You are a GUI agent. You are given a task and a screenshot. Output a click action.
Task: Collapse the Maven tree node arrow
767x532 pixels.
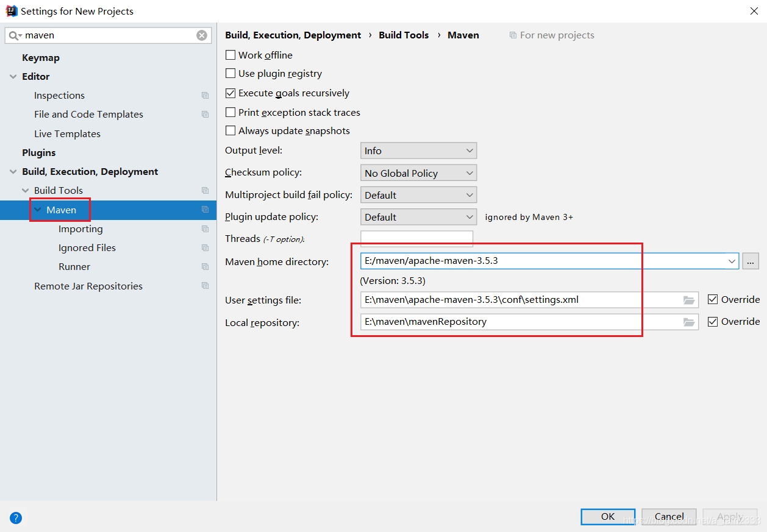click(38, 210)
